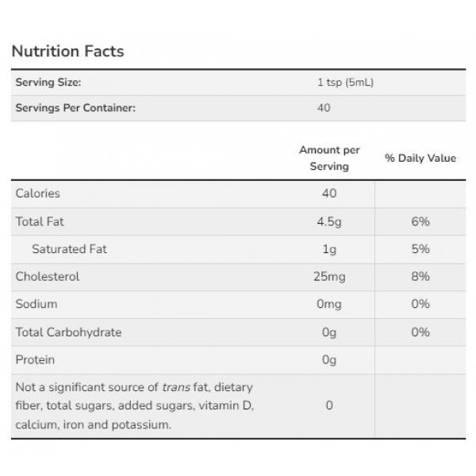Click the 4.5g Total Fat amount
Viewport: 476px width, 476px height.
(x=329, y=221)
